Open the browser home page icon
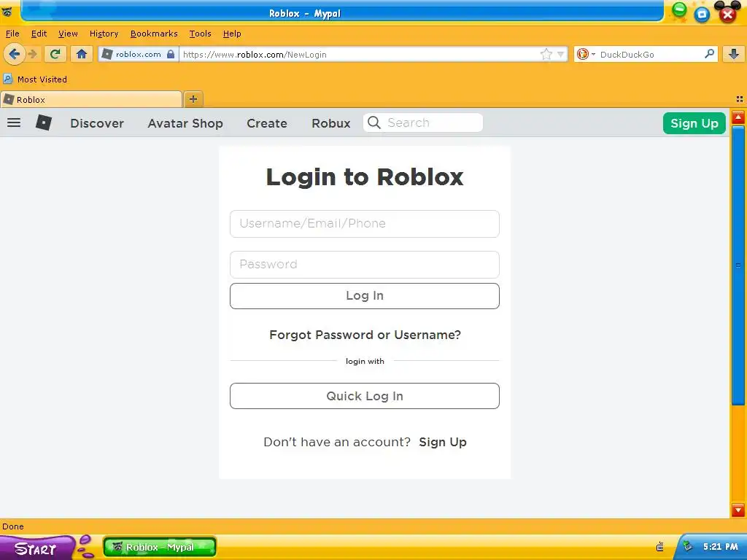Image resolution: width=747 pixels, height=560 pixels. pos(82,54)
